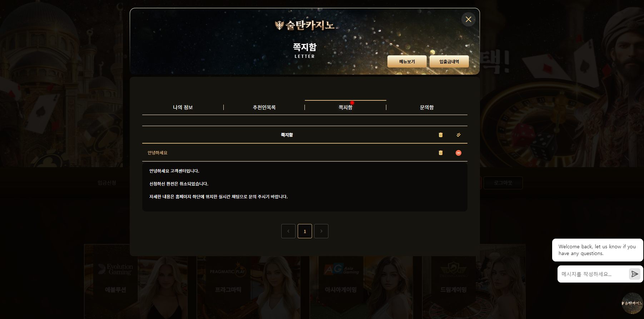The image size is (644, 319).
Task: Go to the previous page of messages
Action: click(288, 231)
